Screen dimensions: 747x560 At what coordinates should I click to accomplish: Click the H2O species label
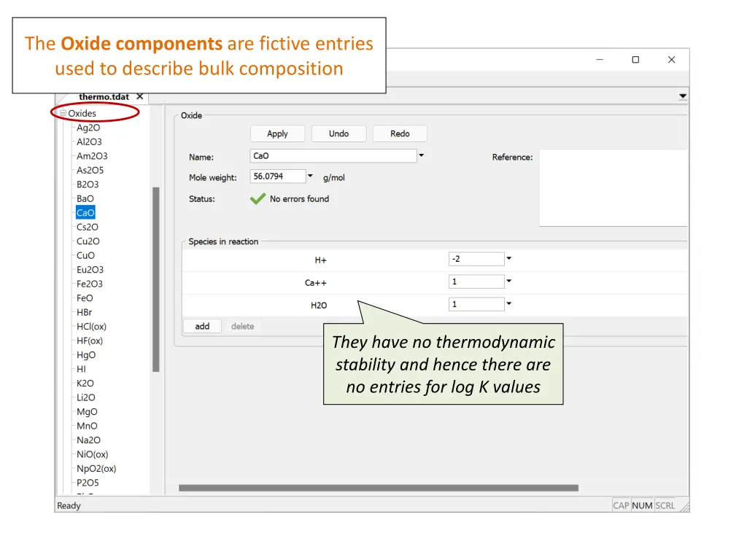tap(319, 306)
